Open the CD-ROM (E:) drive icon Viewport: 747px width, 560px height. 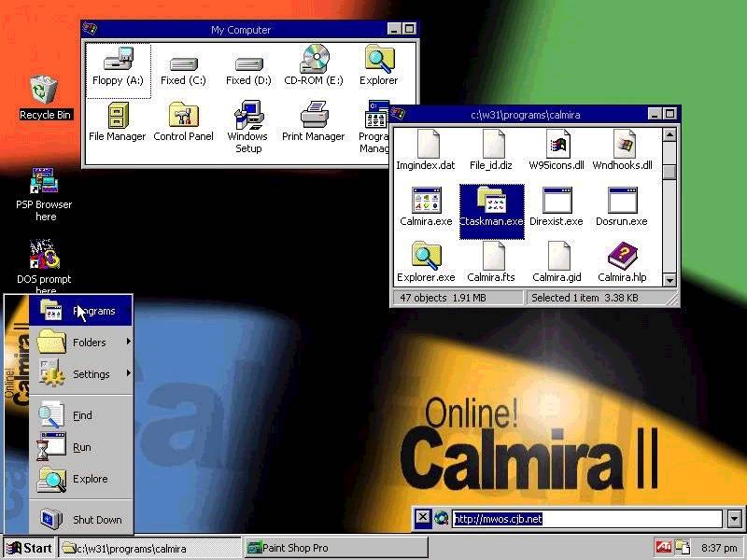pyautogui.click(x=314, y=63)
